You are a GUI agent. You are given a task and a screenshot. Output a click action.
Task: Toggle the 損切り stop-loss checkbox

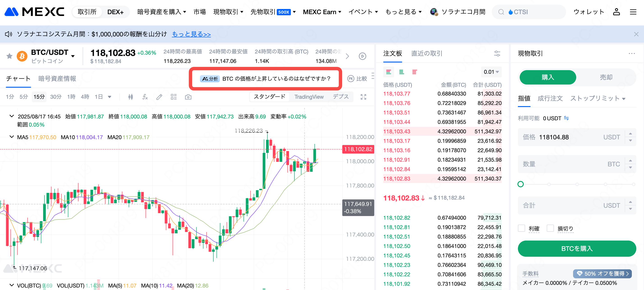tap(550, 228)
